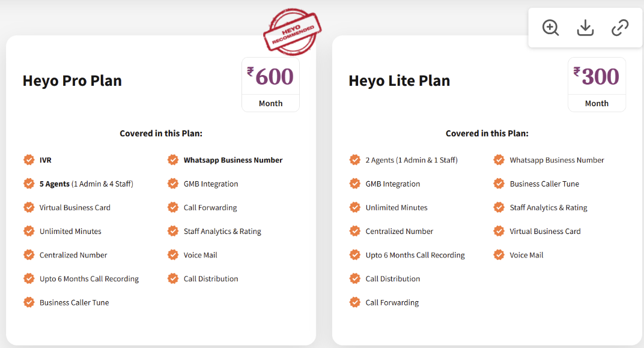
Task: Click the Heyo Pro Plan heading
Action: (x=72, y=81)
